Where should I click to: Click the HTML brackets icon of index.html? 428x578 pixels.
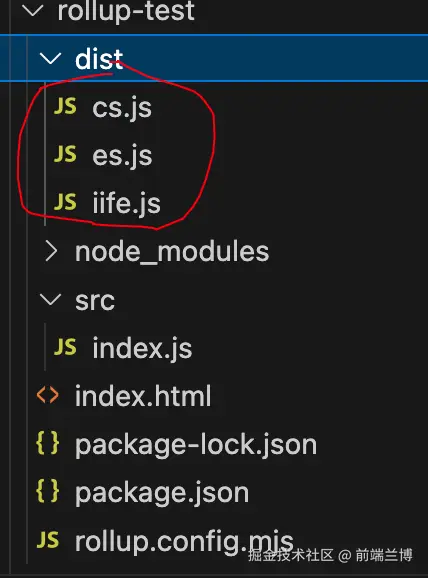coord(48,395)
